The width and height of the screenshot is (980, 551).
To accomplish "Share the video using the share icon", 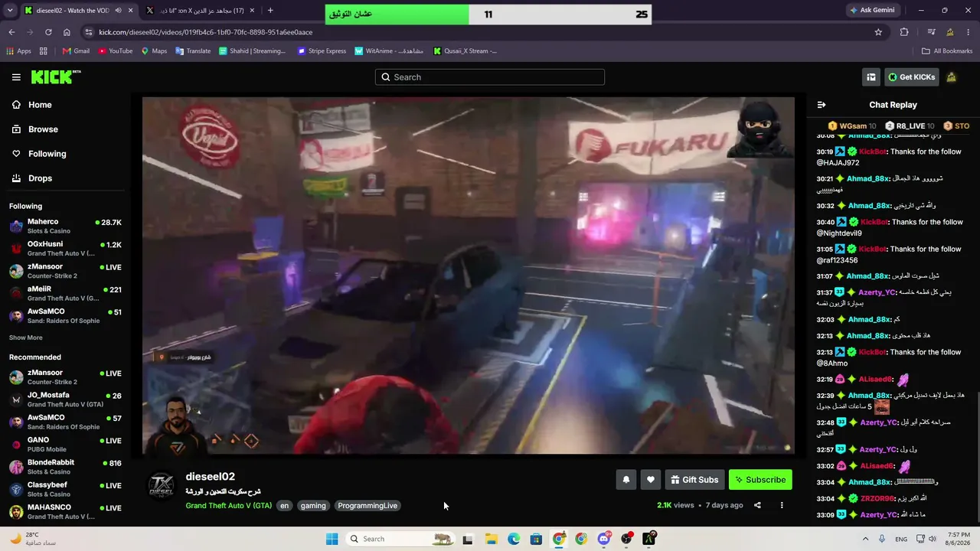I will coord(757,505).
